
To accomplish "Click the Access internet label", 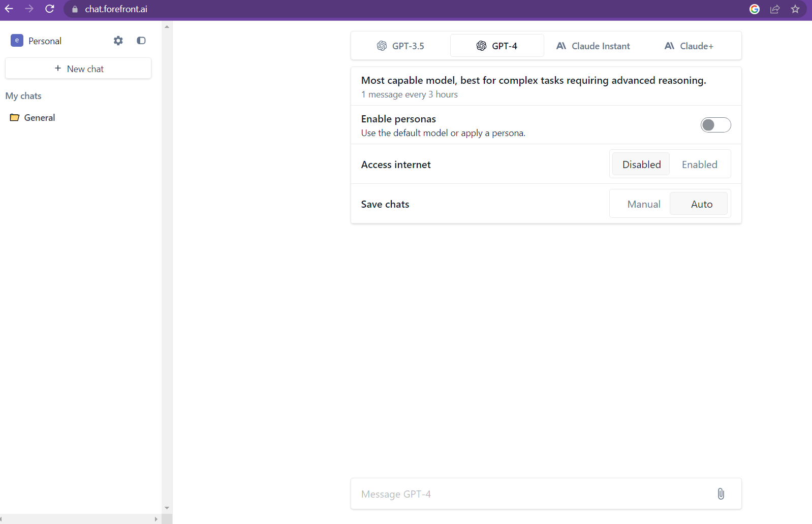I will click(396, 165).
